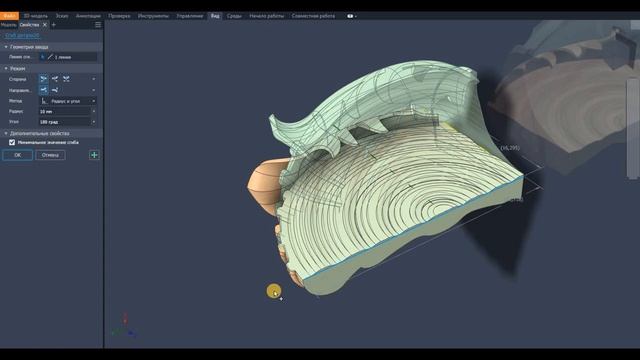Image resolution: width=640 pixels, height=360 pixels.
Task: Apply and create new with green plus
Action: [x=94, y=155]
